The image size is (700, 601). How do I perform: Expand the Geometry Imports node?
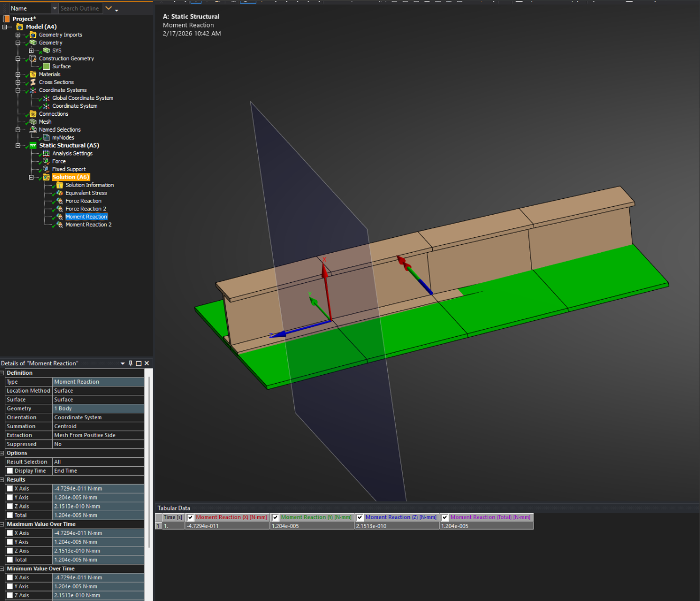[18, 35]
